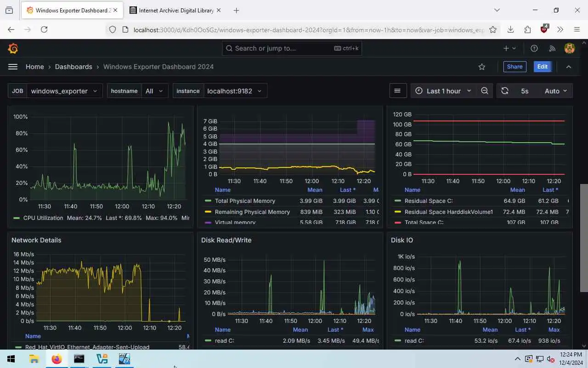Toggle Residual Space C: series visibility

coord(422,201)
